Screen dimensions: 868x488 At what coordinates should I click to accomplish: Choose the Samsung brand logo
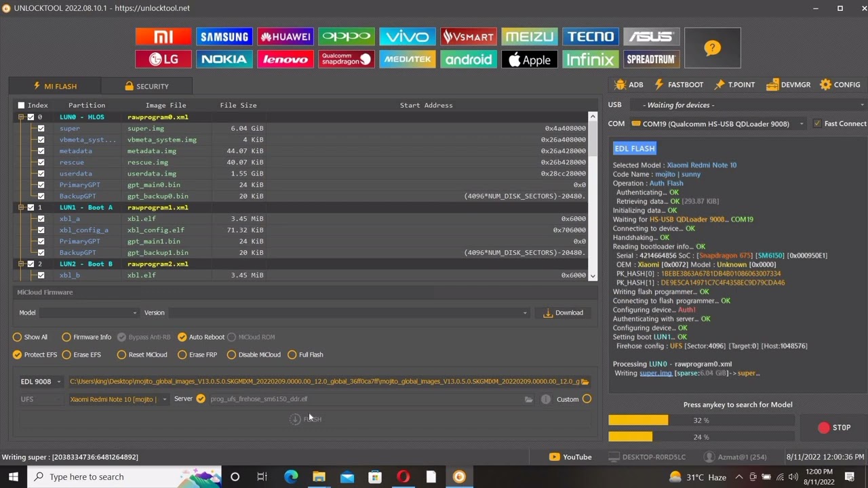coord(224,37)
